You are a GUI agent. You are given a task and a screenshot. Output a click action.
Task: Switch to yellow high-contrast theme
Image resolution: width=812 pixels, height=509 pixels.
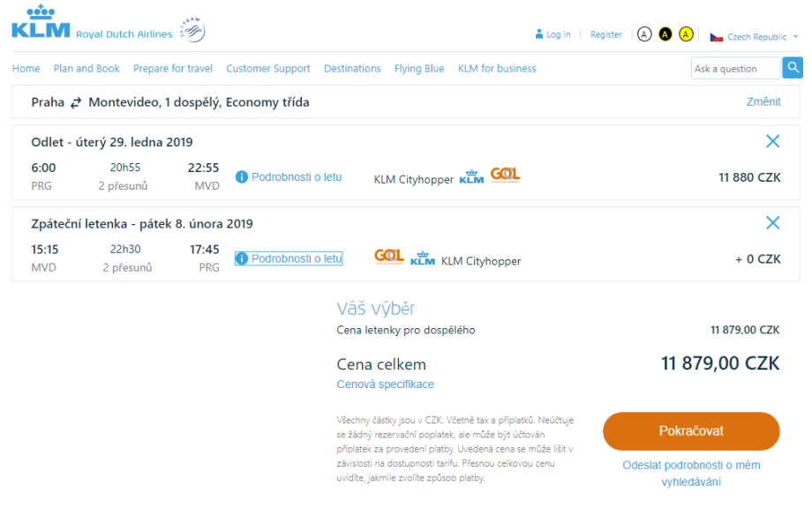tap(686, 34)
